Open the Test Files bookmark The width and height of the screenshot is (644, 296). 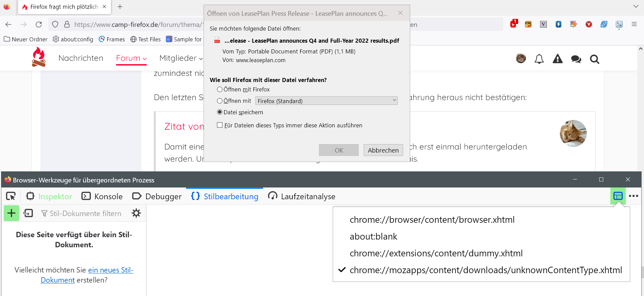click(145, 39)
